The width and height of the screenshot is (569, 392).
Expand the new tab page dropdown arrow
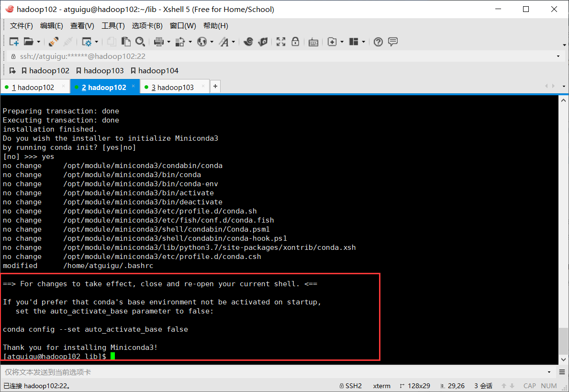coord(342,42)
